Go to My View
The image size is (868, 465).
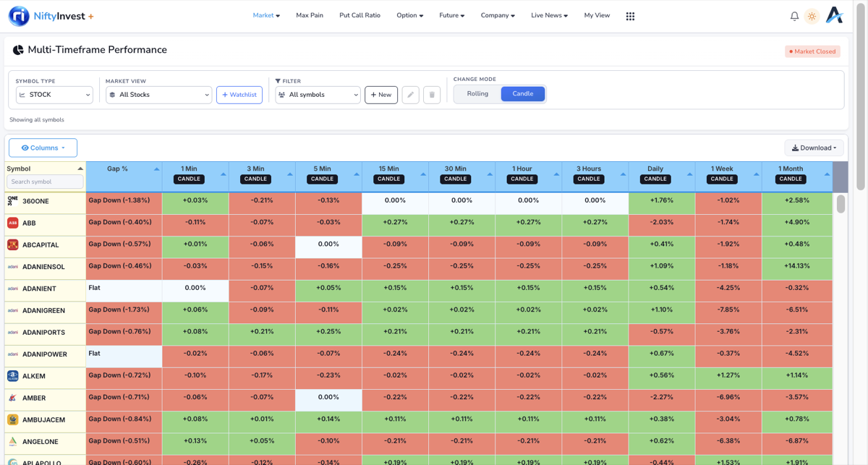coord(597,15)
